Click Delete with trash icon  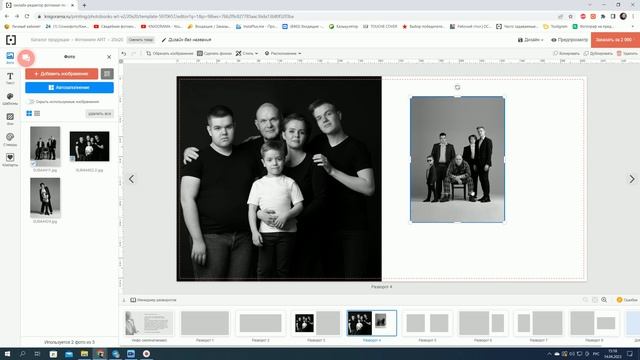pyautogui.click(x=627, y=53)
